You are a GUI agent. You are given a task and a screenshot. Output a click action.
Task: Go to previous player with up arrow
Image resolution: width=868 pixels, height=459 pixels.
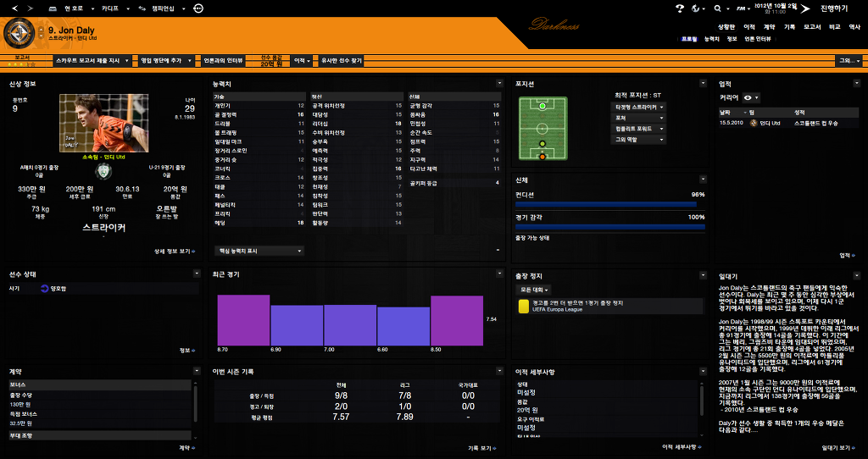click(41, 28)
